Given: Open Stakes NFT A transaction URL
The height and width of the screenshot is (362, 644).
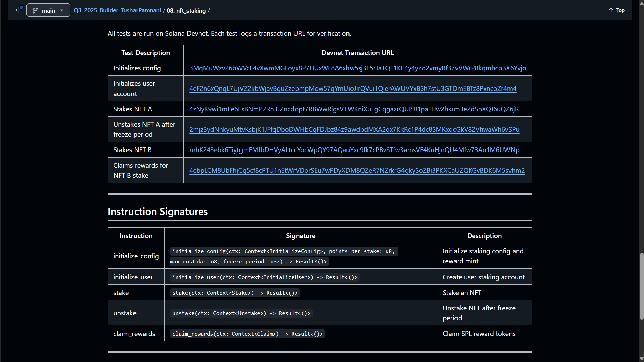Looking at the screenshot, I should pyautogui.click(x=354, y=109).
